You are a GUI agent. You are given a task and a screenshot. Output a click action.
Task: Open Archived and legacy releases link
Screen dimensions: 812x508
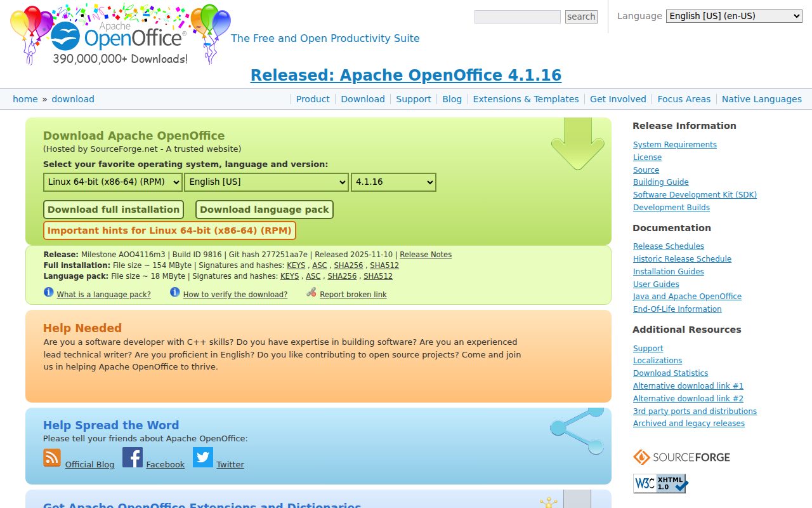(x=689, y=424)
